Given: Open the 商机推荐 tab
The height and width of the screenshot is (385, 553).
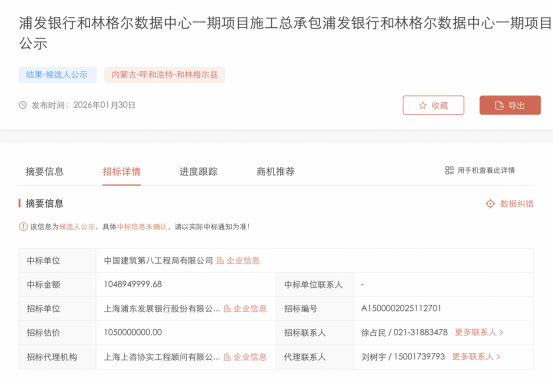Looking at the screenshot, I should 275,172.
